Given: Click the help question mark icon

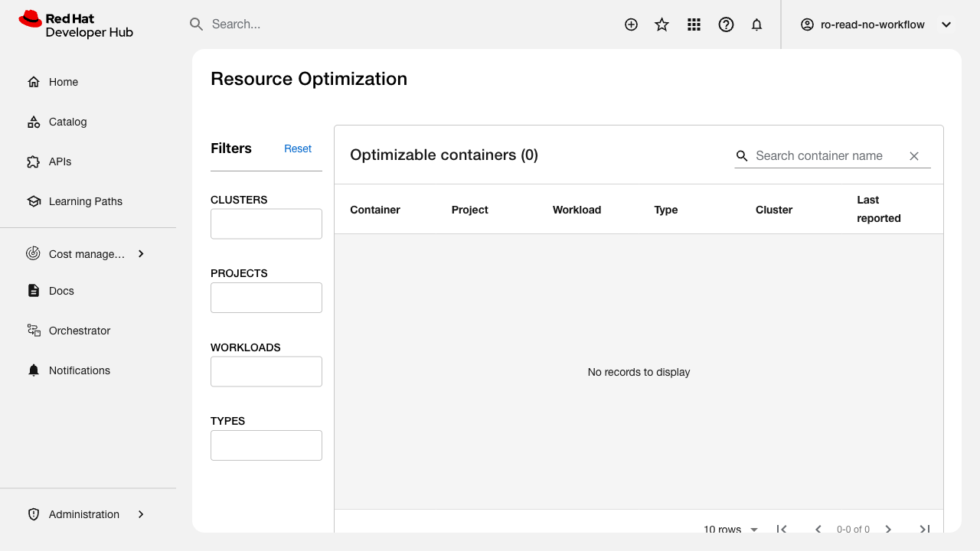Looking at the screenshot, I should click(726, 24).
